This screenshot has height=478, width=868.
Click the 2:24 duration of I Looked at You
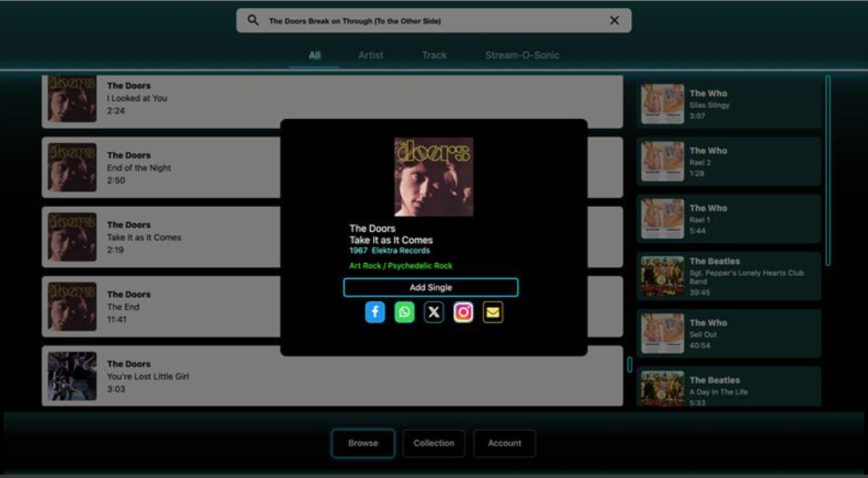tap(116, 111)
